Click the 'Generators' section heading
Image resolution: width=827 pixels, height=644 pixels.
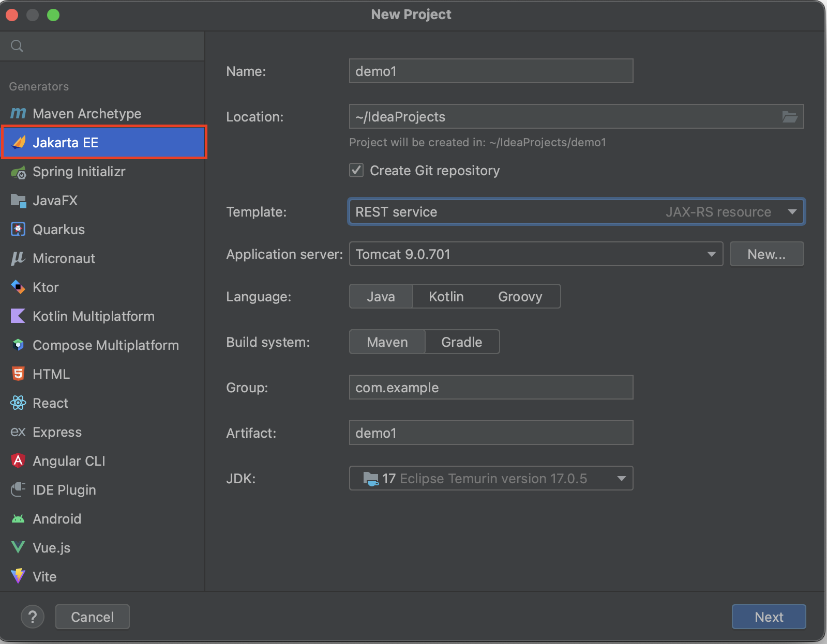[x=39, y=86]
